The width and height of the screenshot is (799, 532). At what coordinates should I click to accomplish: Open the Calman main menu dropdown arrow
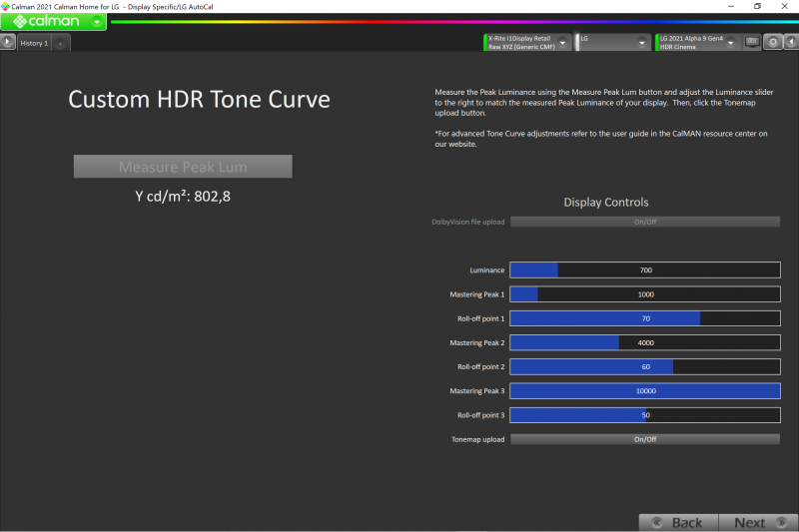[97, 22]
